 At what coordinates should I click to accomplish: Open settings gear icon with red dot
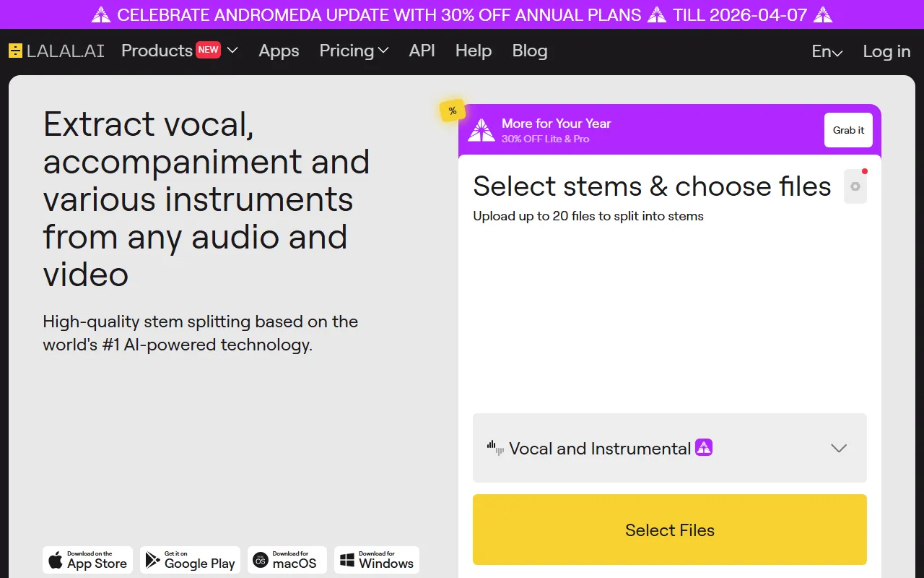click(855, 186)
